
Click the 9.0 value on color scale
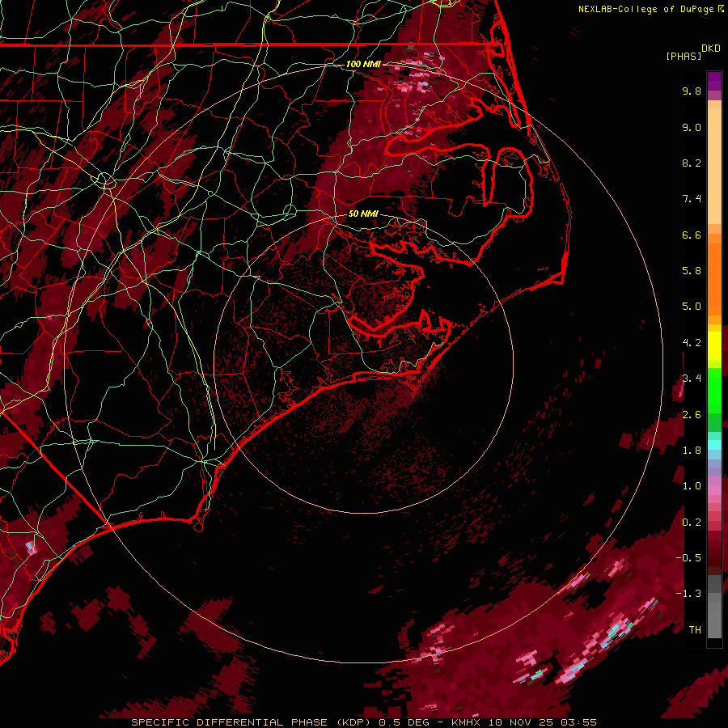click(692, 127)
